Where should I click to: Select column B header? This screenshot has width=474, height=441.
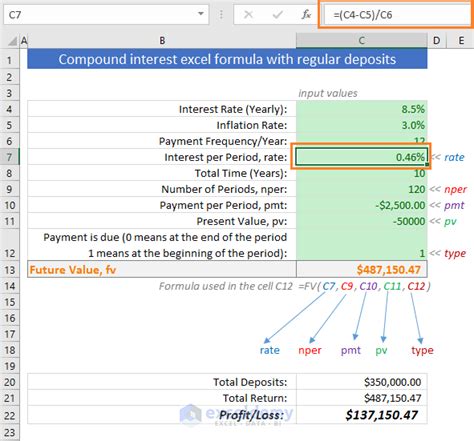(x=162, y=41)
